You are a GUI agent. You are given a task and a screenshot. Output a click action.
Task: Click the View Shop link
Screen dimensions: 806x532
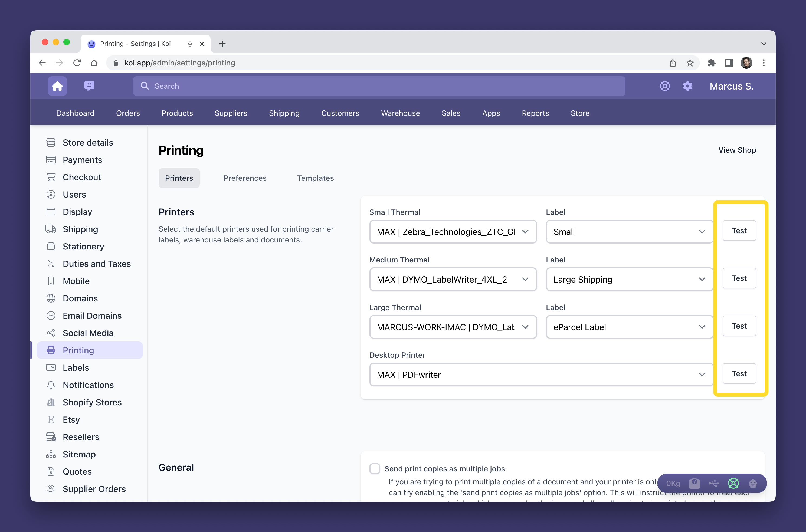737,150
